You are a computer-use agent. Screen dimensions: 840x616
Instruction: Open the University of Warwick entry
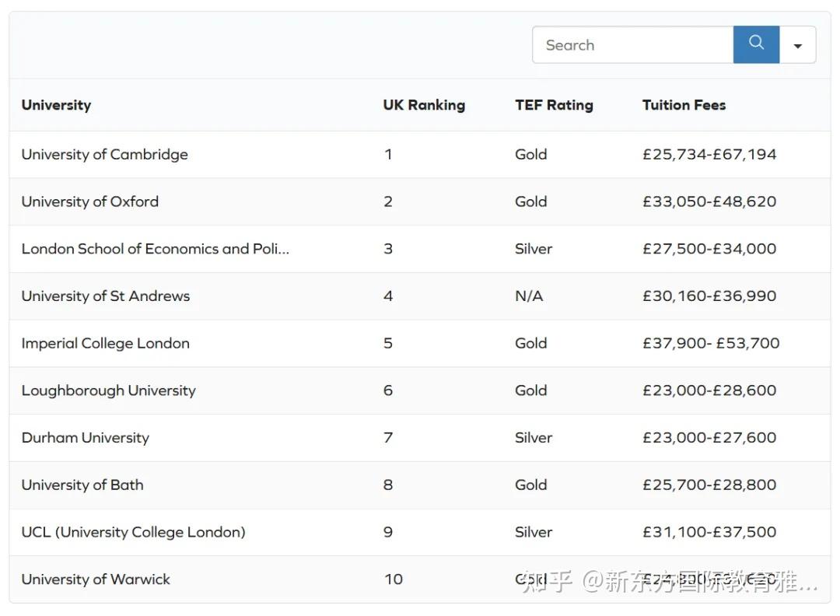point(96,579)
